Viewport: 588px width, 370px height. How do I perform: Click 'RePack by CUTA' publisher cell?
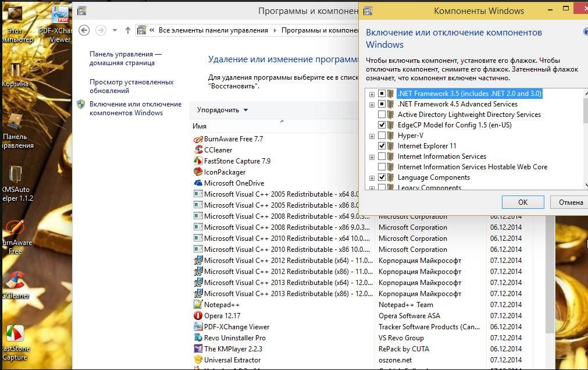(404, 348)
